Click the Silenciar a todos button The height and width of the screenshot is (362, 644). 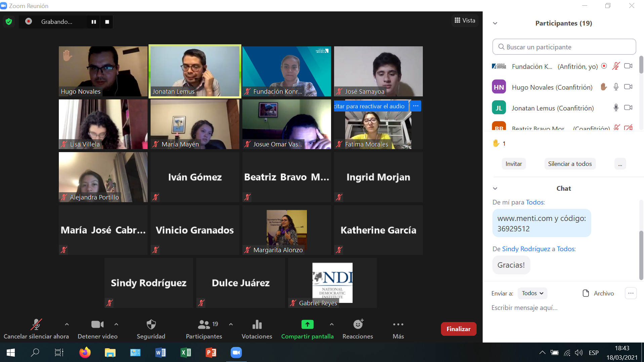[x=570, y=164]
